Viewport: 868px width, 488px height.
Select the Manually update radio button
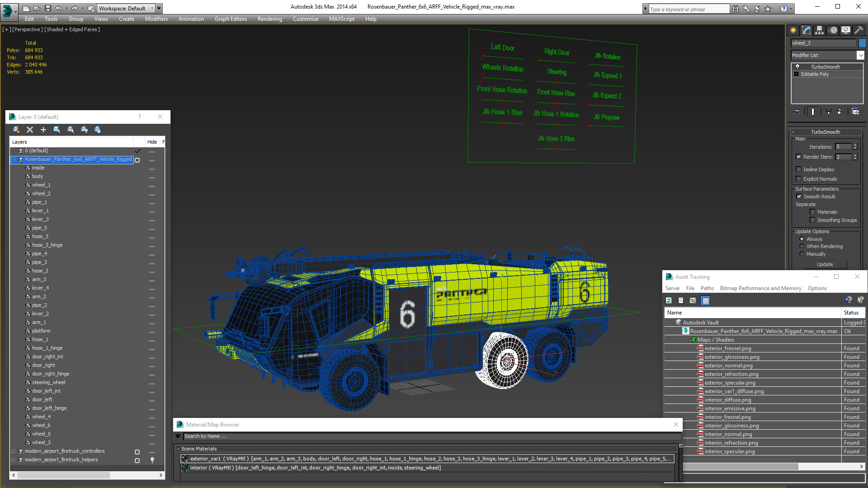click(x=802, y=254)
